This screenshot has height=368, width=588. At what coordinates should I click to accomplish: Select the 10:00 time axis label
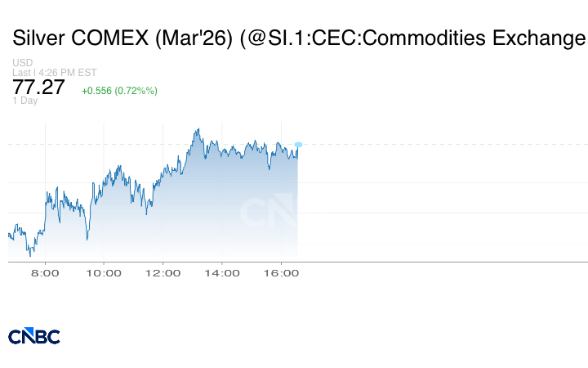[x=104, y=273]
